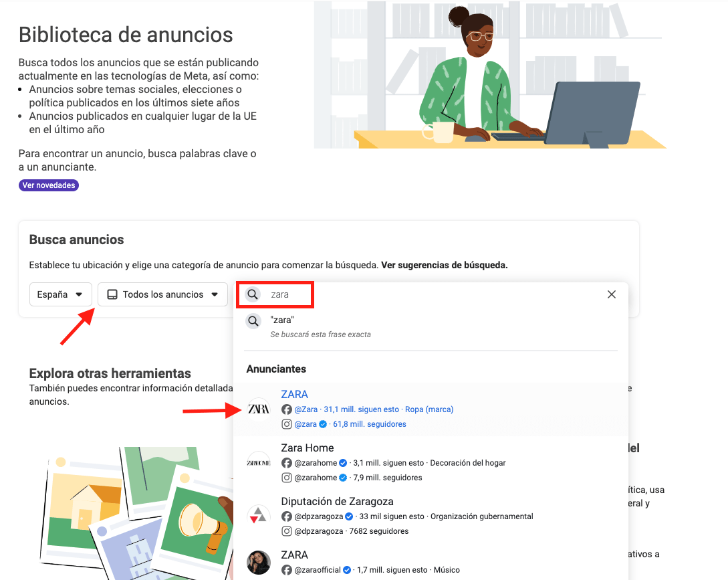Click the Ver novedades button
The width and height of the screenshot is (728, 580).
(49, 185)
